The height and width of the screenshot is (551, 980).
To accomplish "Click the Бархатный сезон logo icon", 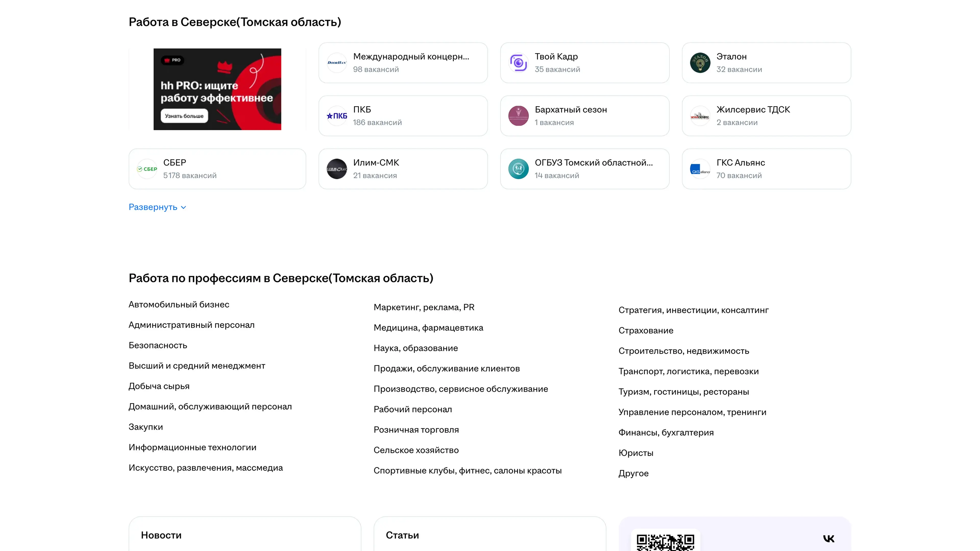I will pyautogui.click(x=518, y=116).
